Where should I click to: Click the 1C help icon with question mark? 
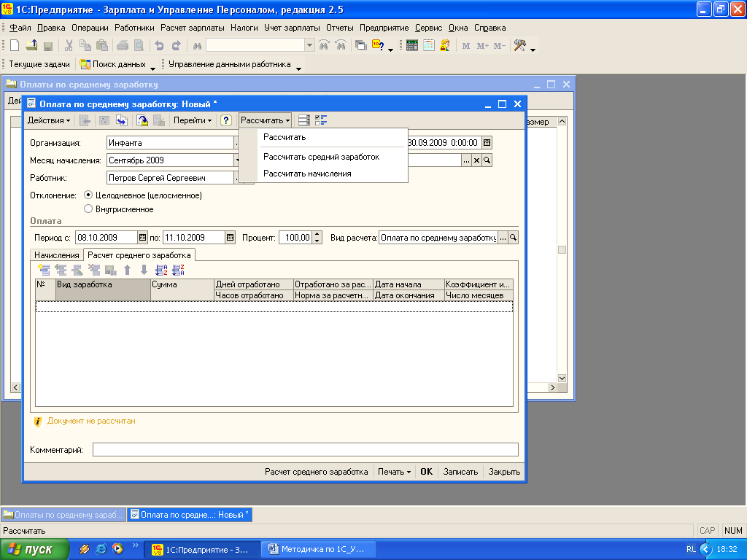coord(379,45)
